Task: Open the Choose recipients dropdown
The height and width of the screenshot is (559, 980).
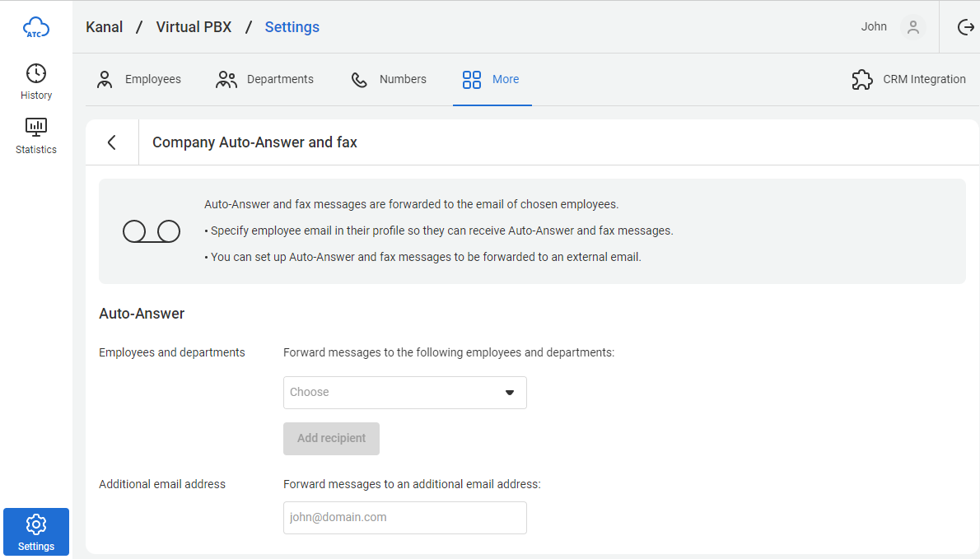Action: [394, 393]
